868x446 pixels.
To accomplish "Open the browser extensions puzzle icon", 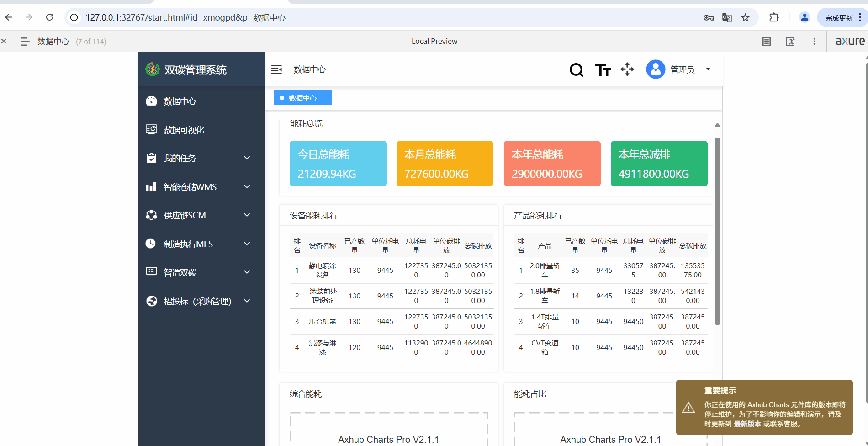I will [774, 17].
